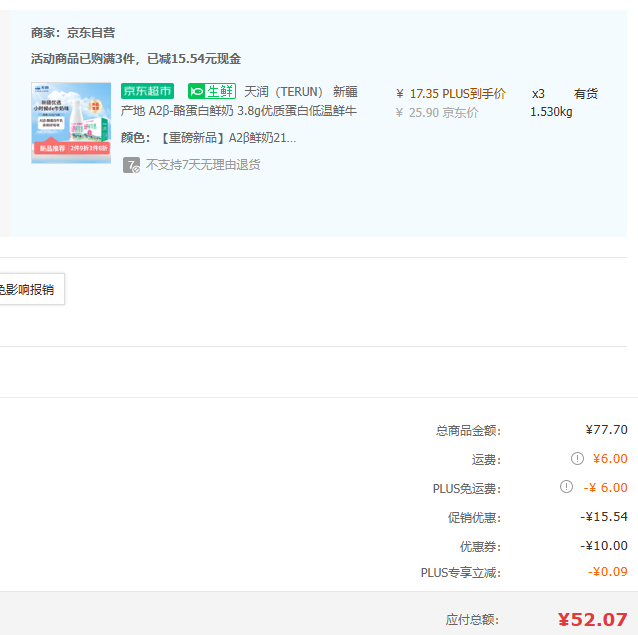The width and height of the screenshot is (638, 635).
Task: Click the 促销优惠 -¥15.54 amount
Action: (x=604, y=517)
